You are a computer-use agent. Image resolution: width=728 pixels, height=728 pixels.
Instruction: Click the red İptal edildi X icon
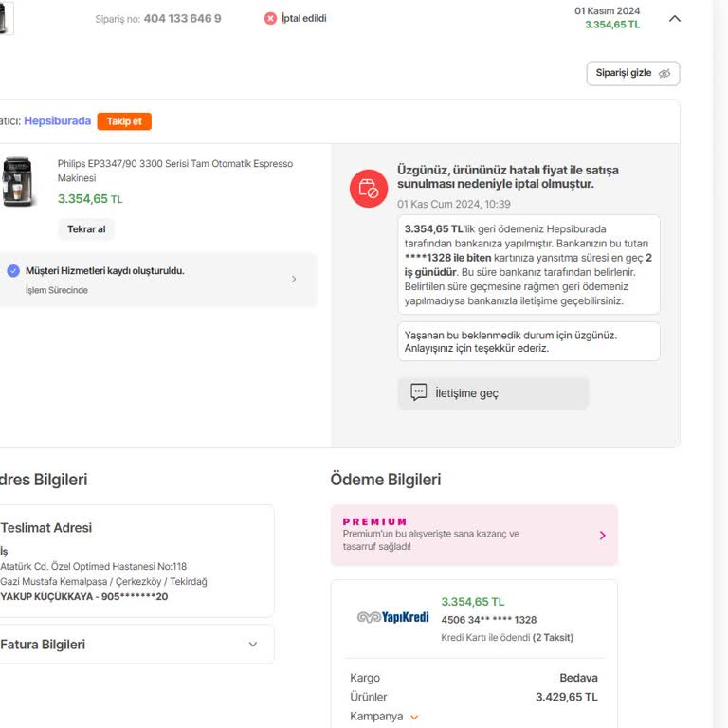click(270, 19)
